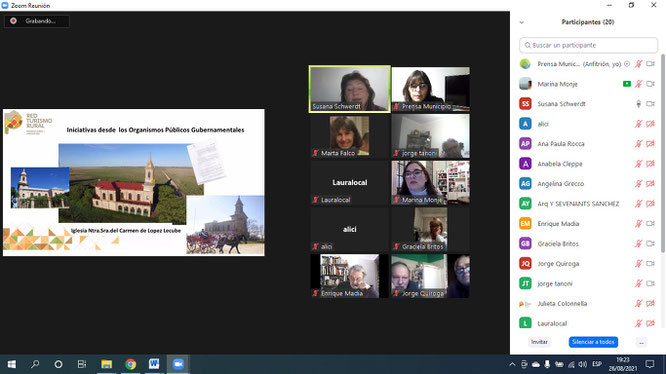Image resolution: width=666 pixels, height=374 pixels.
Task: Collapse the Participantes panel with the chevron
Action: 522,22
